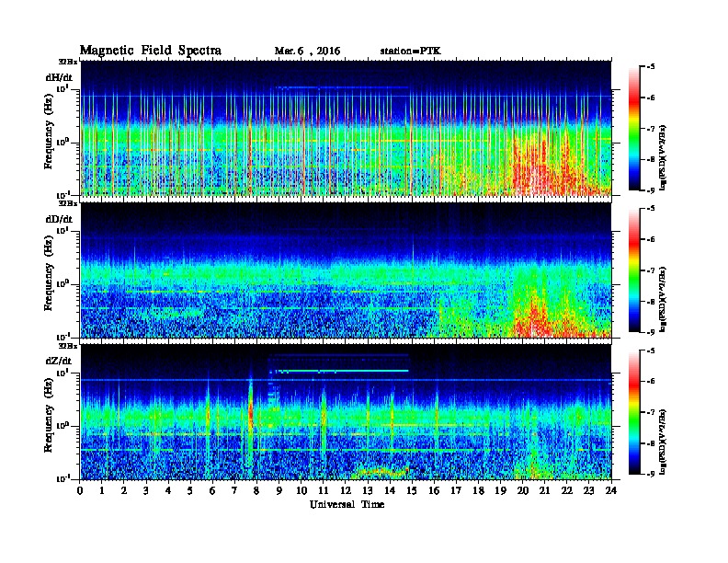Click the "-9" tick on dH/dt color scale
Viewport: 728px width, 563px height.
[x=650, y=190]
